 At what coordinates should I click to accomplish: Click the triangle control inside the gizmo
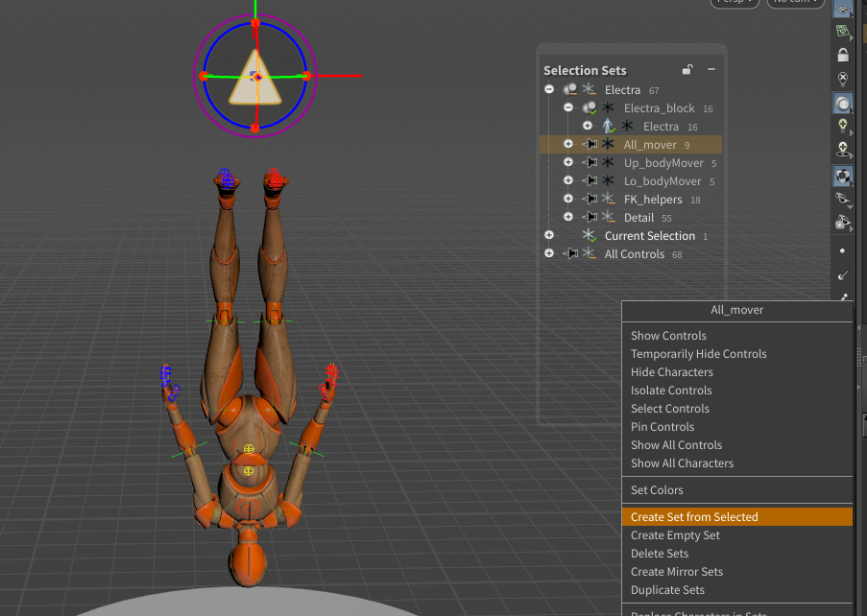point(254,79)
